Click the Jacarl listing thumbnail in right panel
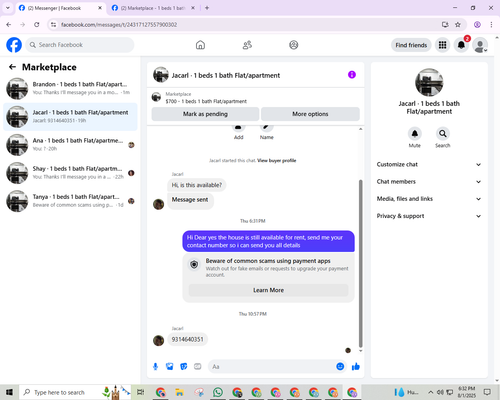The height and width of the screenshot is (400, 500). tap(429, 82)
